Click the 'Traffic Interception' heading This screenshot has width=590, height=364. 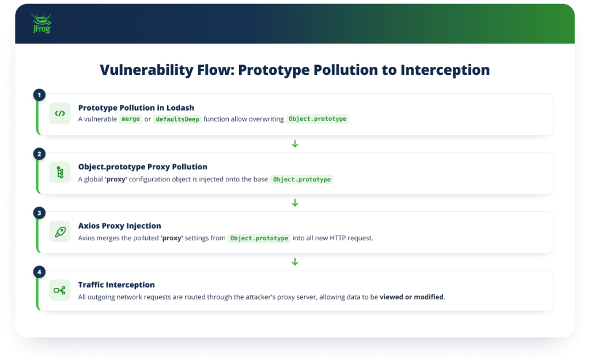(116, 285)
